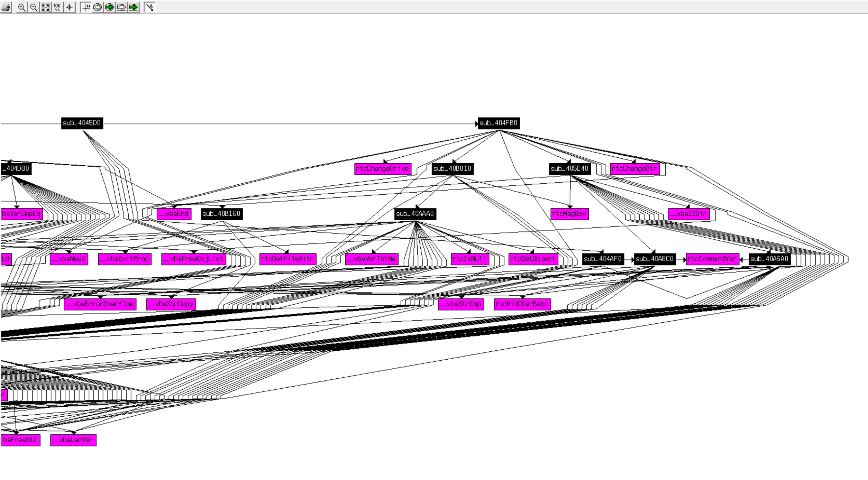The width and height of the screenshot is (868, 480).
Task: Click the Print graph icon
Action: click(x=6, y=7)
